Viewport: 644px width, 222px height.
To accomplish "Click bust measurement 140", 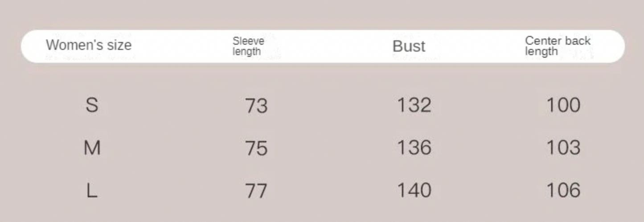I will tap(414, 190).
